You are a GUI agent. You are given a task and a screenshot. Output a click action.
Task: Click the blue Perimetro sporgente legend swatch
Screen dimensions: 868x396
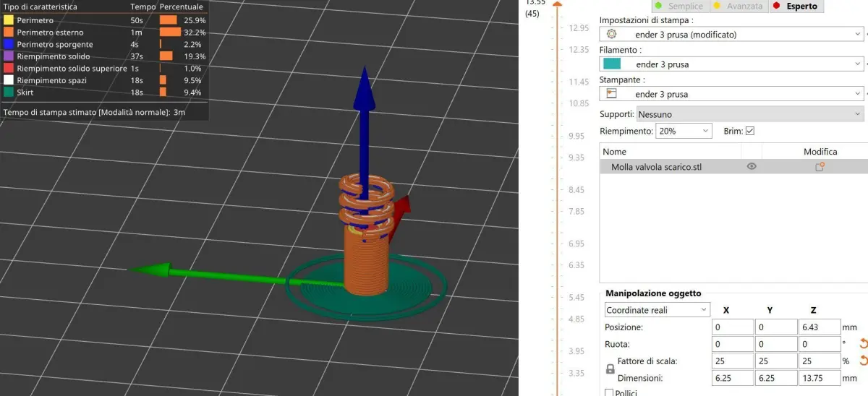pyautogui.click(x=8, y=44)
